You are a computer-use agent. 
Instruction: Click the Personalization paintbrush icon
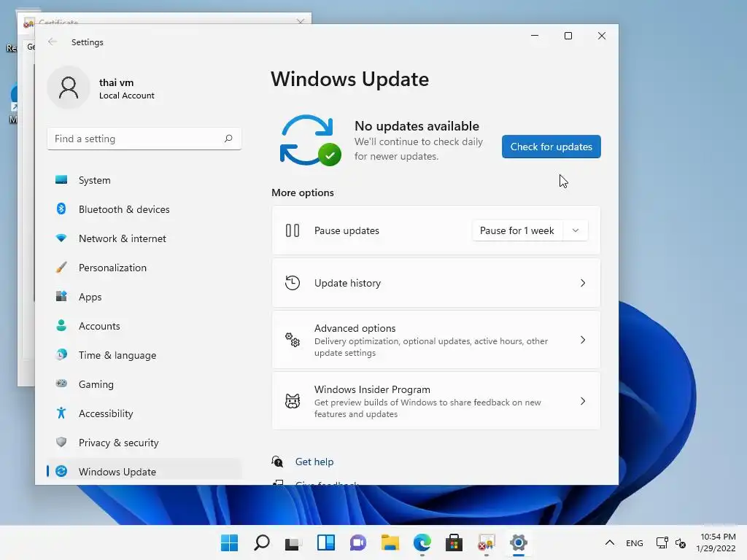[x=61, y=267]
